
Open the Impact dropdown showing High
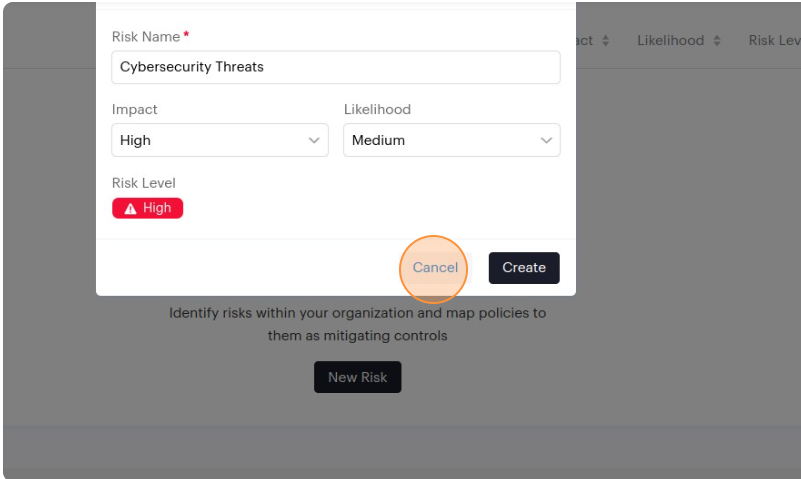(219, 140)
